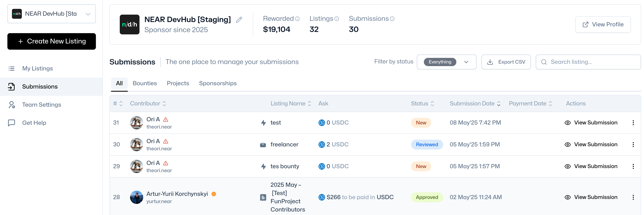This screenshot has height=215, width=644.
Task: Click USDC coin icon beside $266
Action: click(x=322, y=197)
